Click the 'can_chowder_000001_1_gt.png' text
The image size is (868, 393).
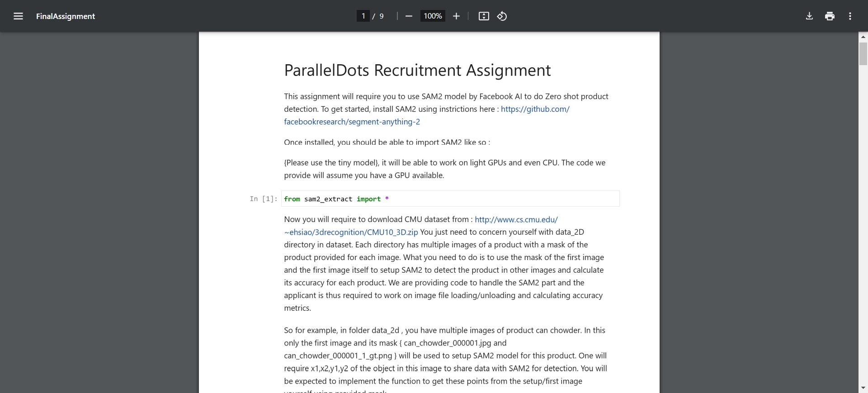click(x=338, y=355)
